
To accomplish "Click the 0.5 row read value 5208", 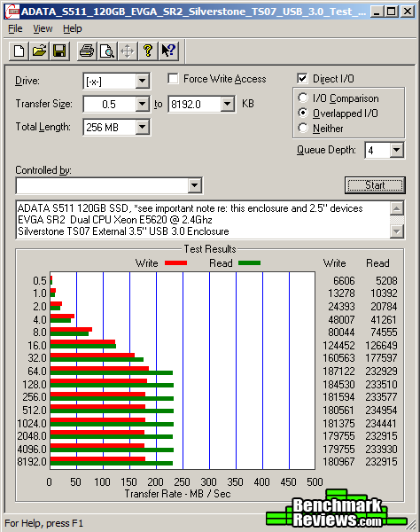I will coord(386,281).
